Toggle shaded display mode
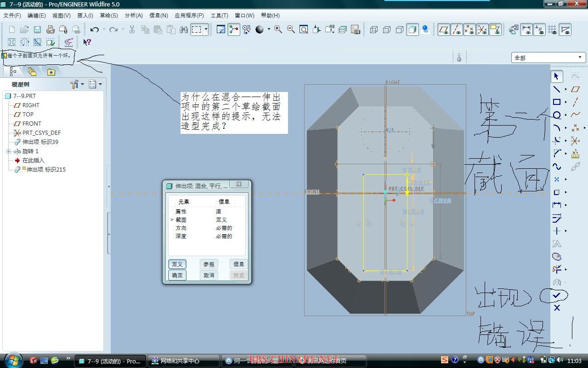The image size is (588, 368). pos(413,29)
